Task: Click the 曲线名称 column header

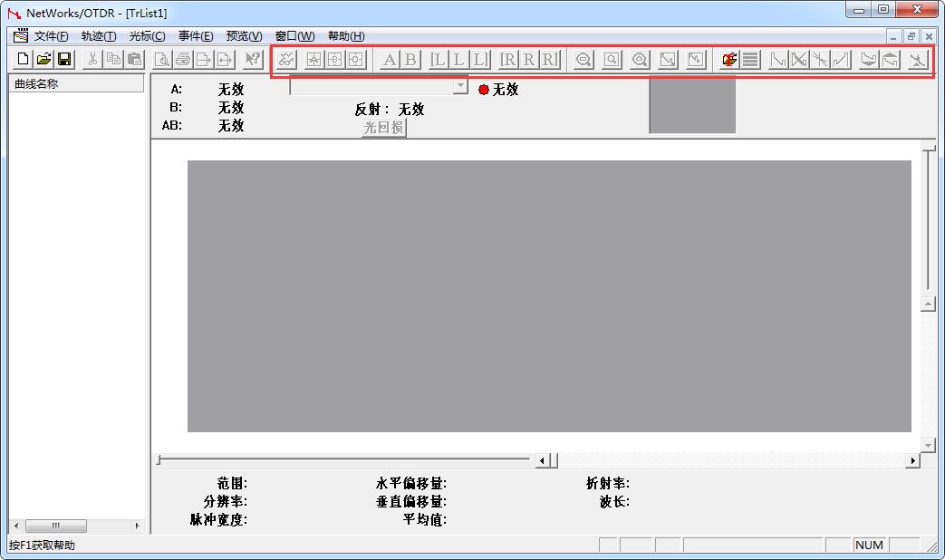Action: click(x=76, y=83)
